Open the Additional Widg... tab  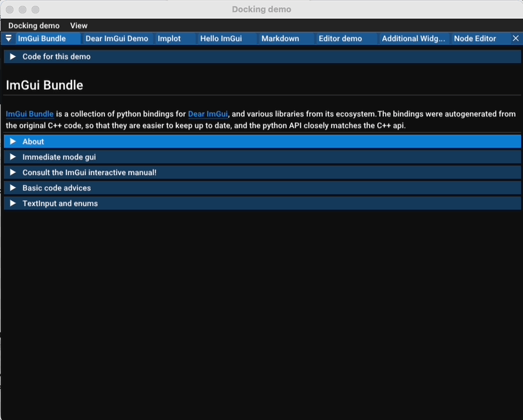[x=414, y=39]
